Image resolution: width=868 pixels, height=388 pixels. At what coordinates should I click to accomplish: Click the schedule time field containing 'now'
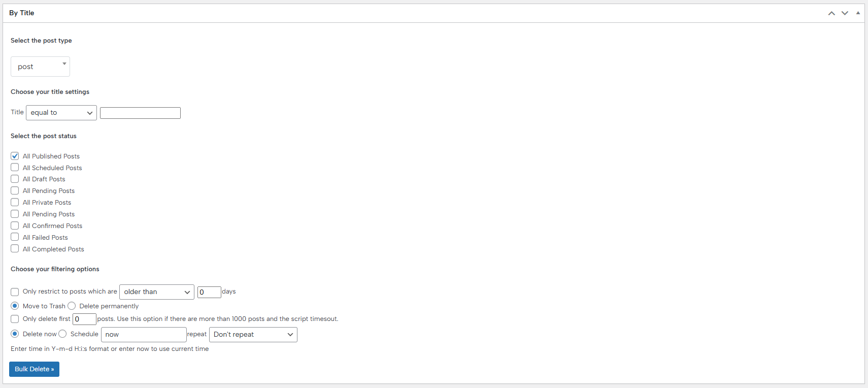(144, 335)
